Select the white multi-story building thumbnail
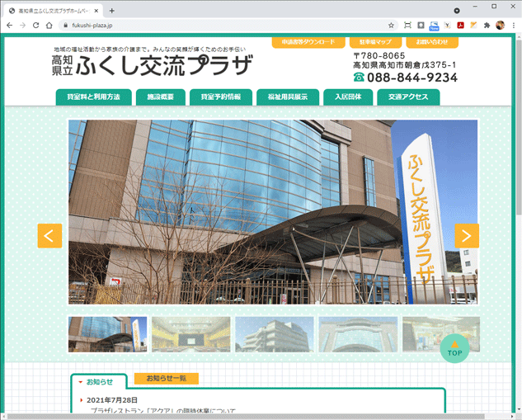The height and width of the screenshot is (420, 522). pos(275,334)
